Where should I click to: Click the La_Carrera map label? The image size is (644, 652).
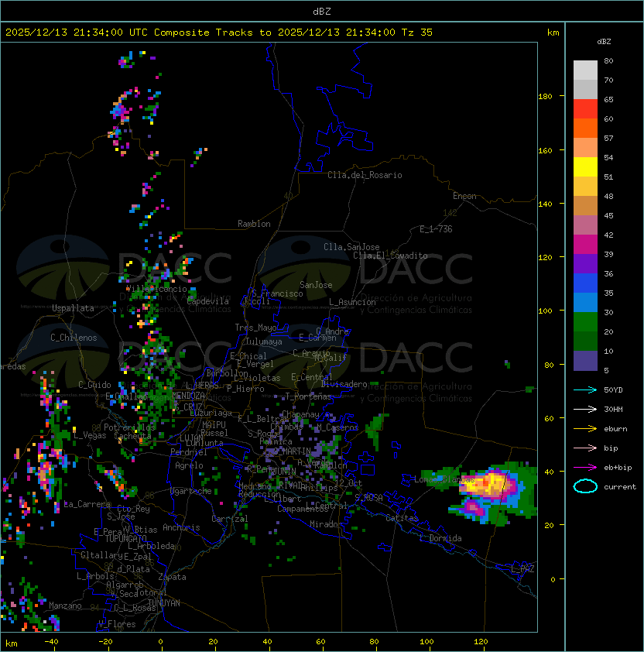tap(87, 504)
